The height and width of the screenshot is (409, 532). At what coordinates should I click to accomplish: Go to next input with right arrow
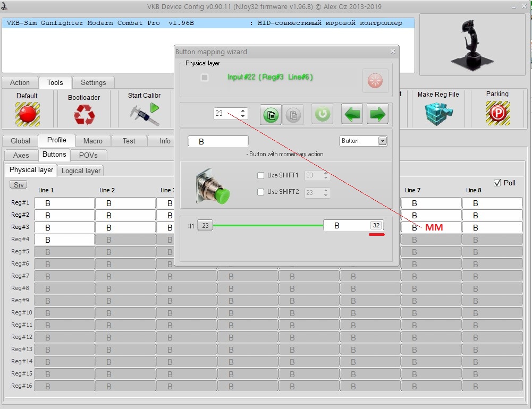[x=377, y=114]
